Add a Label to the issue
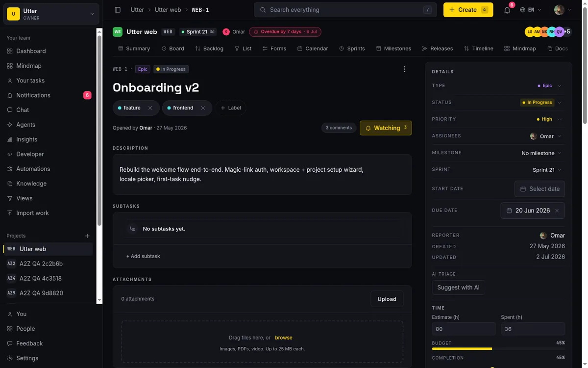Viewport: 588px width, 368px height. coord(230,108)
